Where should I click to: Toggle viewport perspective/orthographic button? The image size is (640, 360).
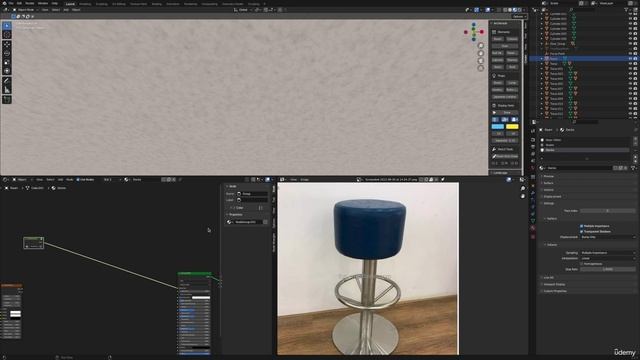481,69
